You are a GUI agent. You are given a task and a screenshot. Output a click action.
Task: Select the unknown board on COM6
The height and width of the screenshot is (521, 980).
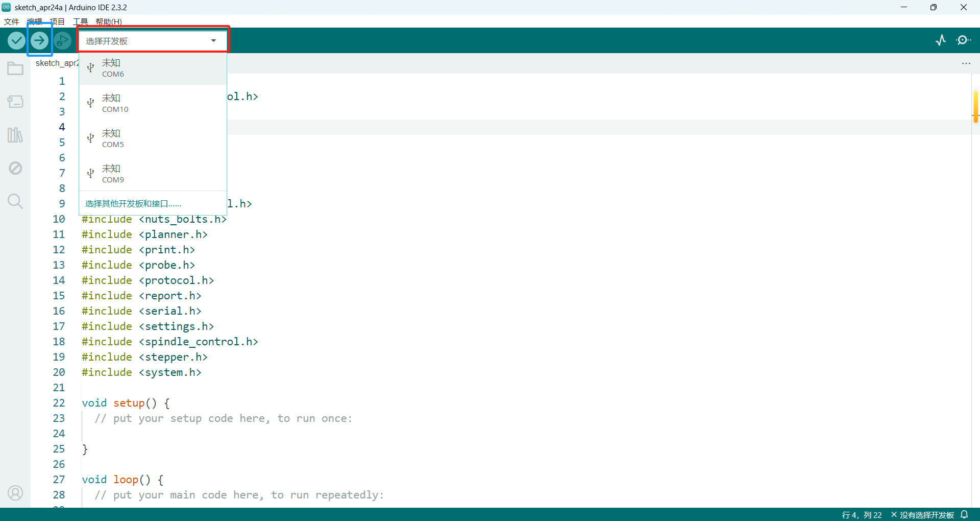point(153,68)
